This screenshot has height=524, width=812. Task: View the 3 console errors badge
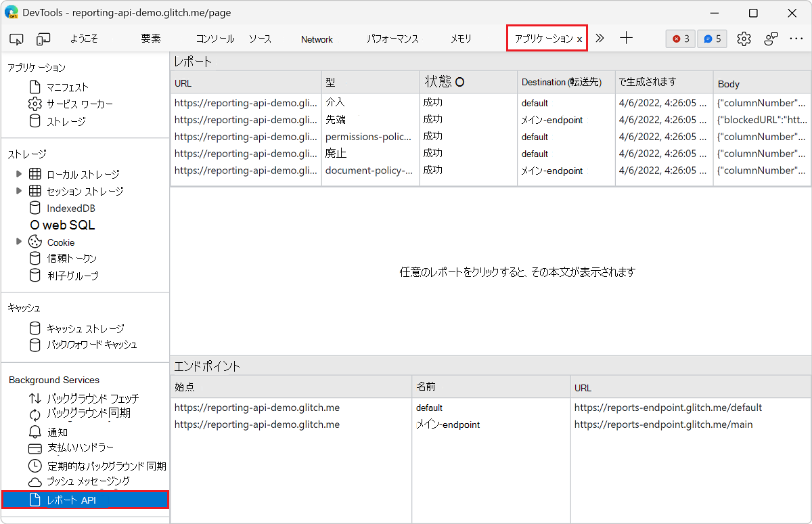[680, 39]
